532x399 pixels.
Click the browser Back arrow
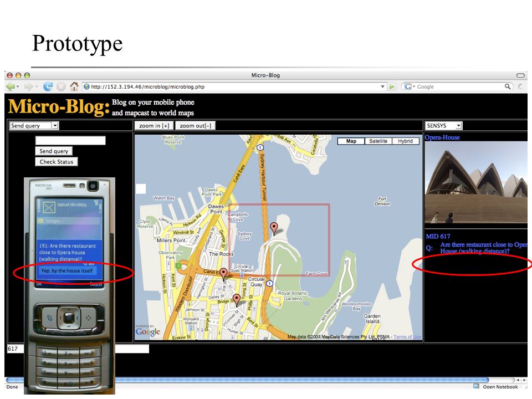pyautogui.click(x=10, y=87)
